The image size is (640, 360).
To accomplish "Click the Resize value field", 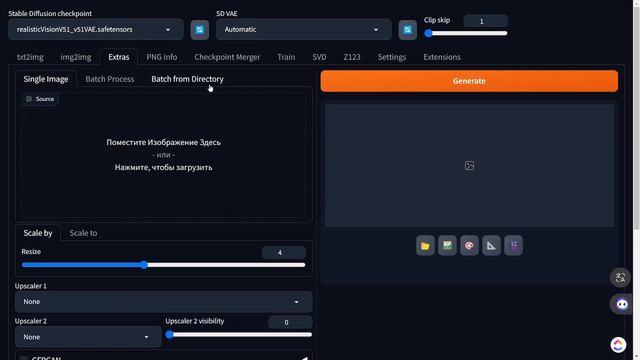I will click(x=283, y=253).
